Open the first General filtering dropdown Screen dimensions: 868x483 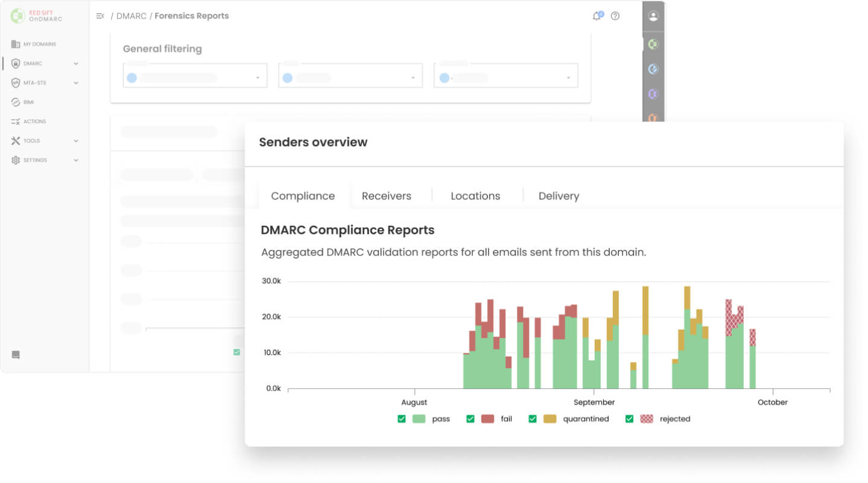click(x=195, y=76)
